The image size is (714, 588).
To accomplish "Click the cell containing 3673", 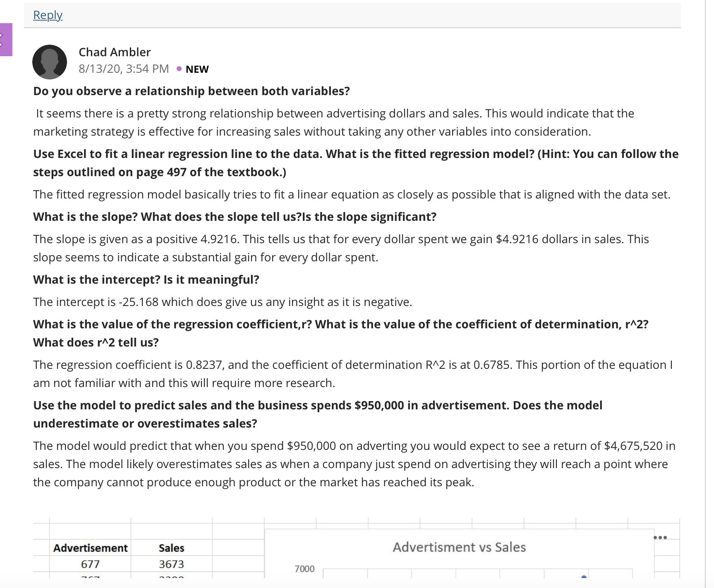I will pyautogui.click(x=171, y=564).
